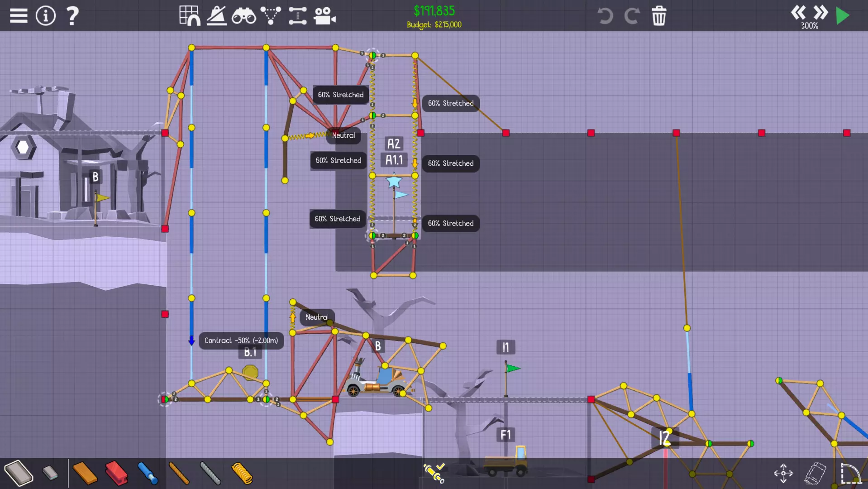Select the A1.1 hydraulic phase marker
This screenshot has width=868, height=489.
point(394,160)
